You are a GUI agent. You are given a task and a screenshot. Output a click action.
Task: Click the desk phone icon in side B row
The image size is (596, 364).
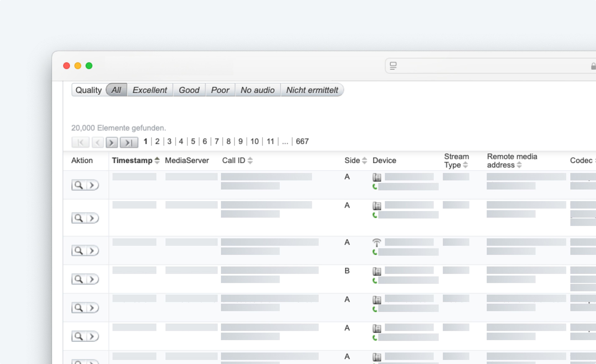(377, 271)
